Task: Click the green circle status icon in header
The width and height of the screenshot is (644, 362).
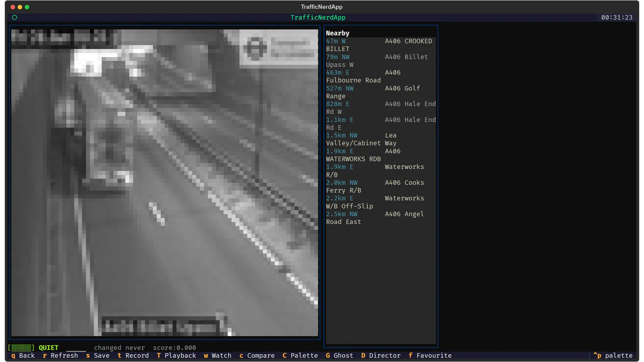Action: pos(14,17)
